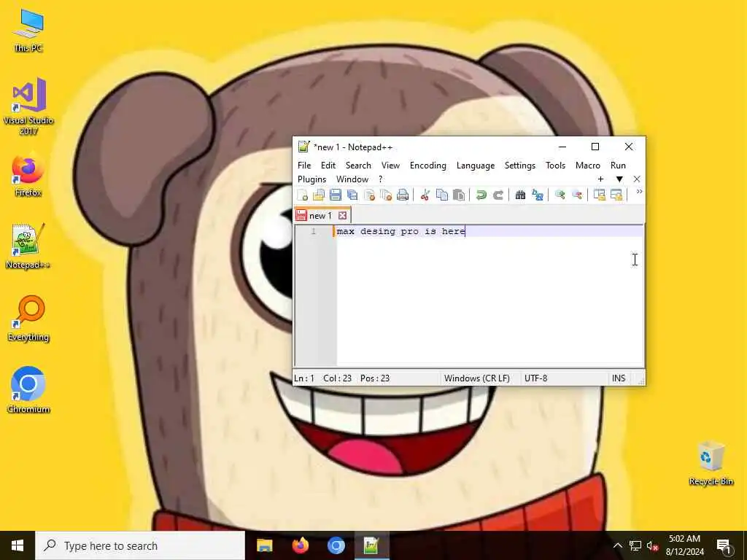Select the Notepad++ desktop shortcut
This screenshot has width=747, height=560.
coord(28,246)
